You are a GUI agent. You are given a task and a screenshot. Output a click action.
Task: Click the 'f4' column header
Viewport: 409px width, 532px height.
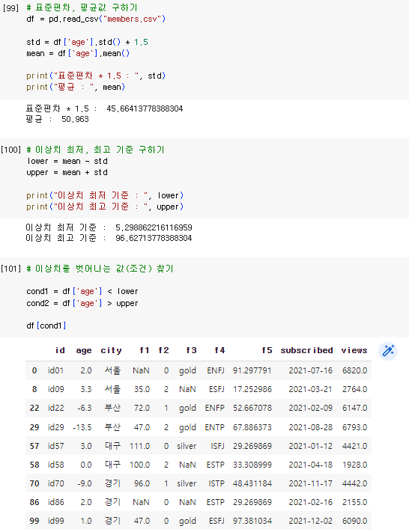click(x=219, y=350)
